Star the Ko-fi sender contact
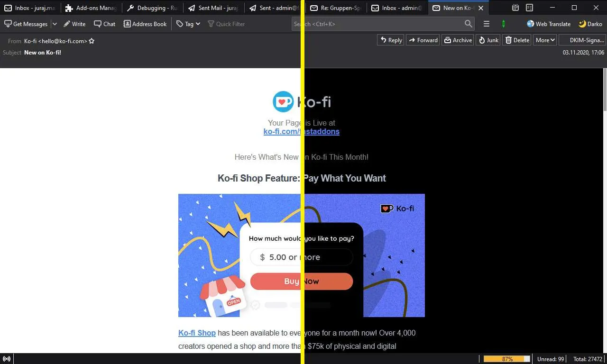 pyautogui.click(x=92, y=41)
